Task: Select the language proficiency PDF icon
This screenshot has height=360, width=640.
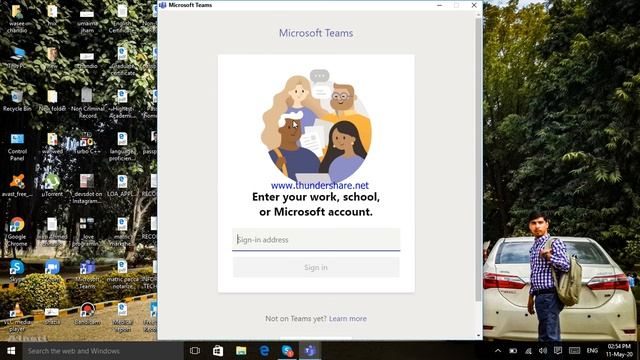Action: tap(122, 147)
